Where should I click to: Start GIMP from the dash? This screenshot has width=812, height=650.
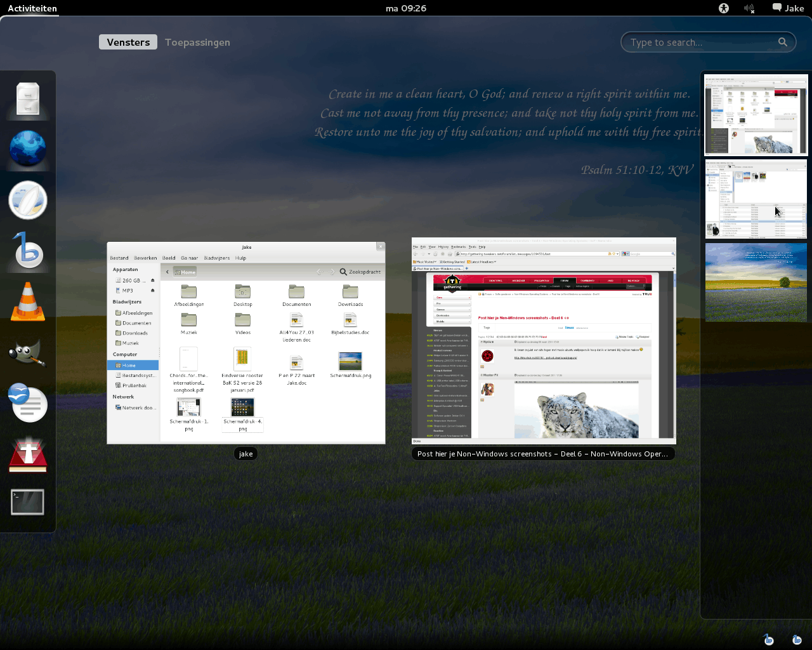[x=27, y=352]
